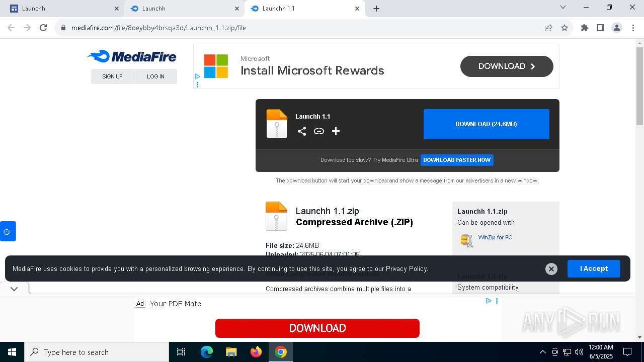Click the orange zip file icon in dark panel
This screenshot has width=644, height=362.
coord(277,124)
